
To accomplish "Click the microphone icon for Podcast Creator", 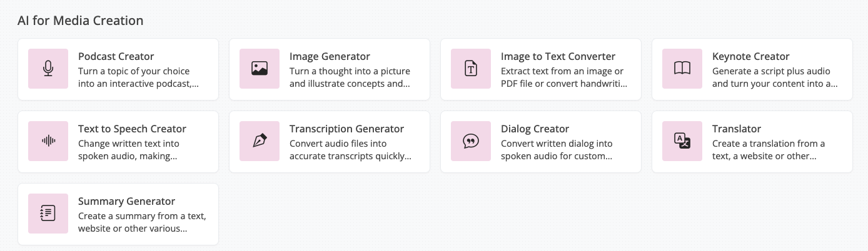I will pos(48,69).
